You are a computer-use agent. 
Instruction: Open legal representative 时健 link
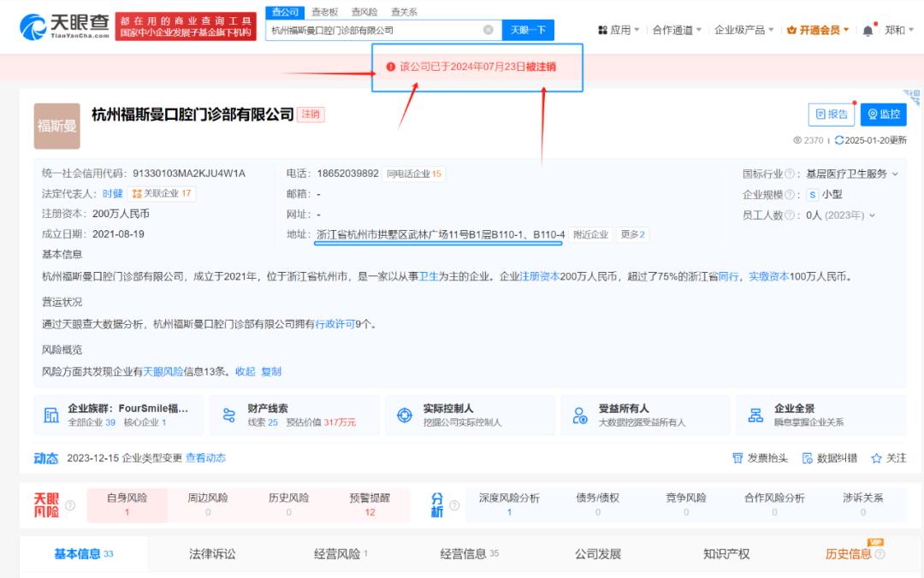click(113, 194)
